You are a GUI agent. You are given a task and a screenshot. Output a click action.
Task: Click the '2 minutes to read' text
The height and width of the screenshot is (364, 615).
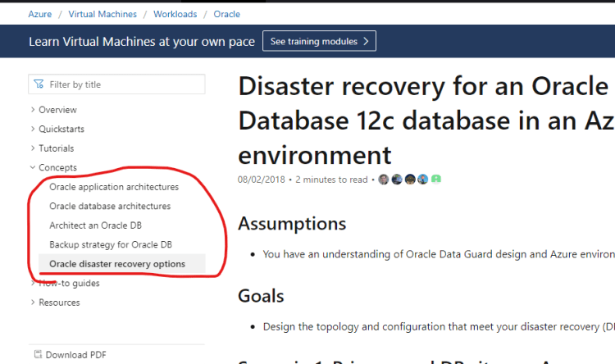(x=331, y=180)
